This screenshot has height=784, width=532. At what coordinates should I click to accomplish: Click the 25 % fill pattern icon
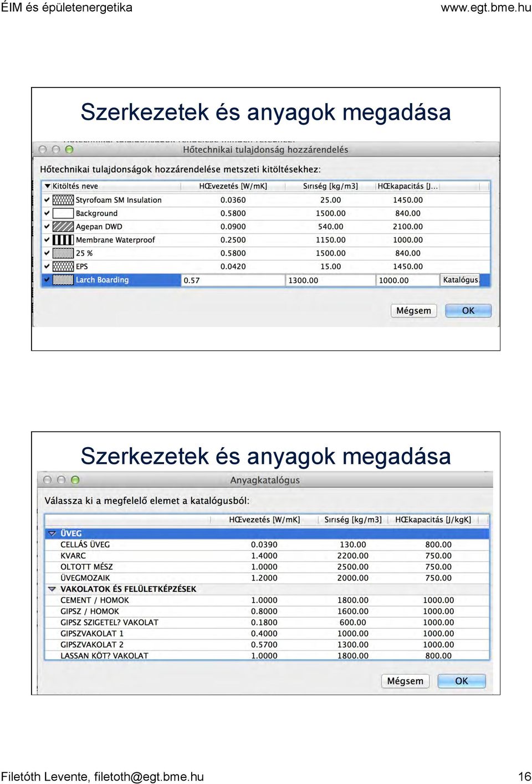(63, 253)
